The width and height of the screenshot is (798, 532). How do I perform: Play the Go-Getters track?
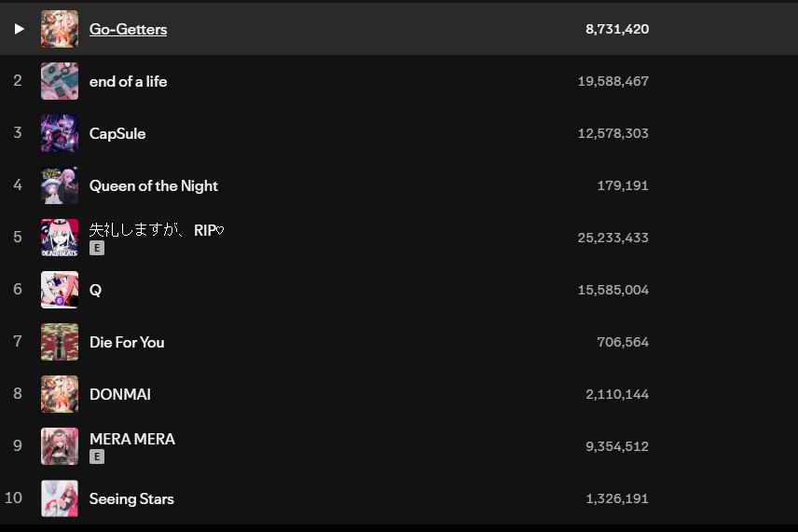click(x=19, y=29)
